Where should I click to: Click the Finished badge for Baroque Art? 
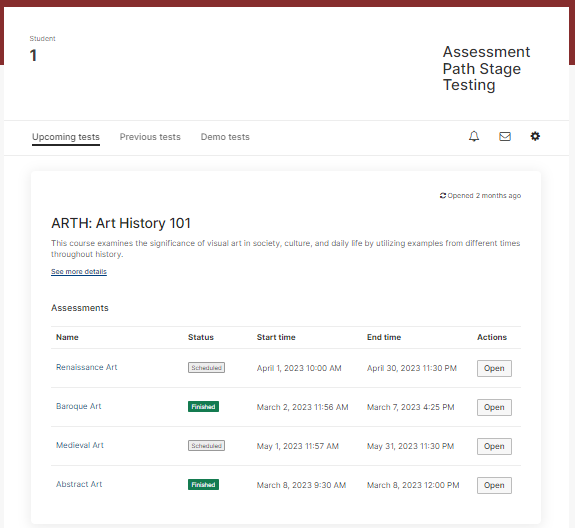pyautogui.click(x=204, y=407)
